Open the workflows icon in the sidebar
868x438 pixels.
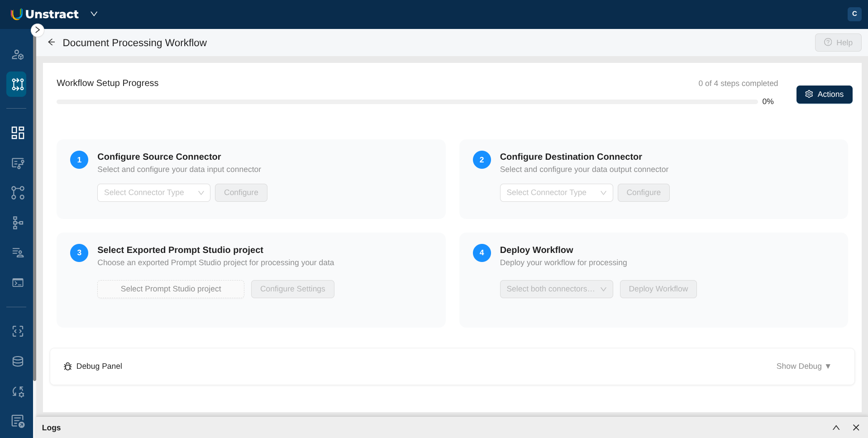point(17,84)
